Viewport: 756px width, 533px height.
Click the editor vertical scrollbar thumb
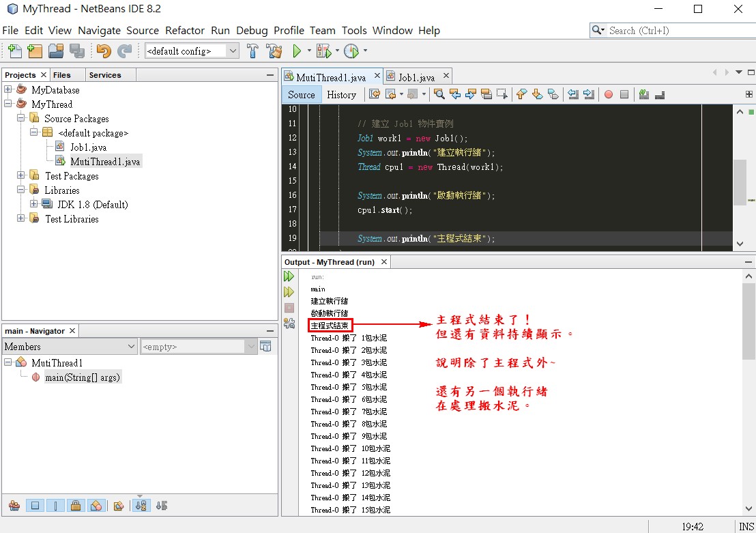(x=740, y=182)
